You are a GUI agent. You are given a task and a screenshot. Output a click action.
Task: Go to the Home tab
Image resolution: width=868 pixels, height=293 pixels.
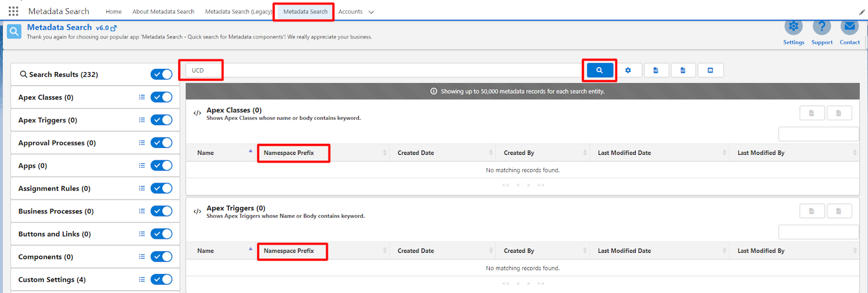click(x=113, y=11)
